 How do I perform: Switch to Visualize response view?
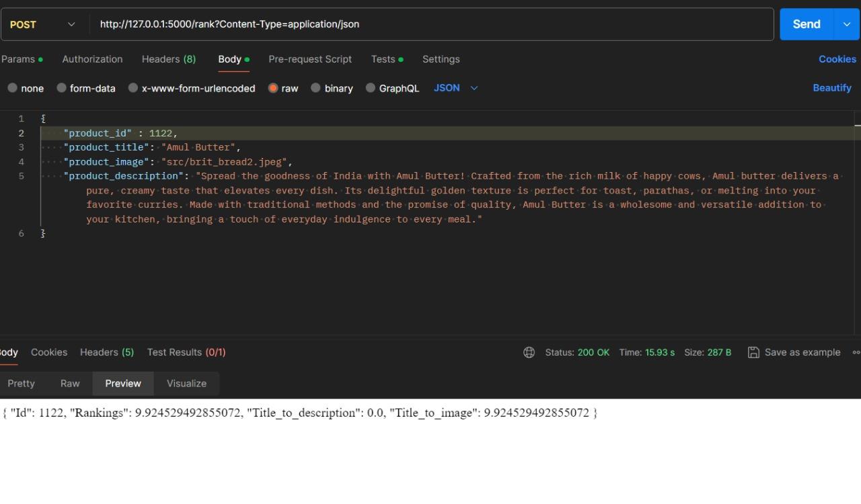(x=186, y=384)
